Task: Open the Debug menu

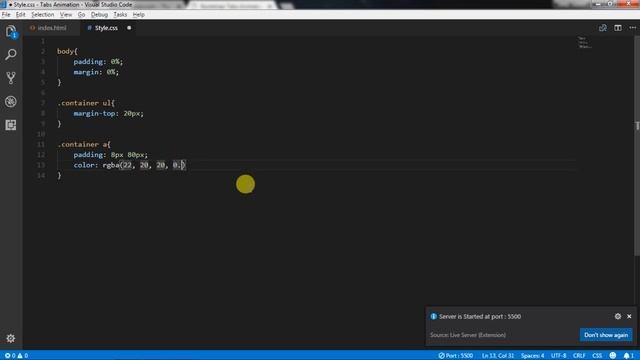Action: pyautogui.click(x=99, y=15)
